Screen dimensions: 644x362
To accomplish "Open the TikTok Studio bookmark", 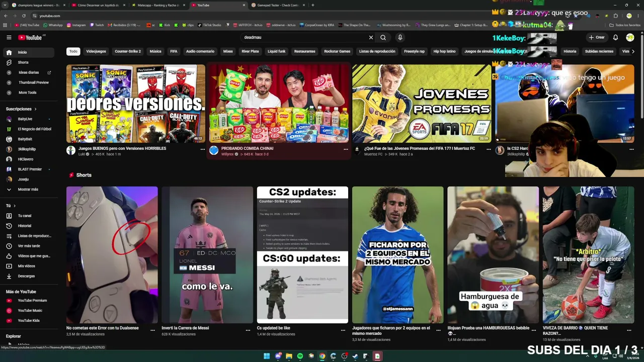I will 209,25.
